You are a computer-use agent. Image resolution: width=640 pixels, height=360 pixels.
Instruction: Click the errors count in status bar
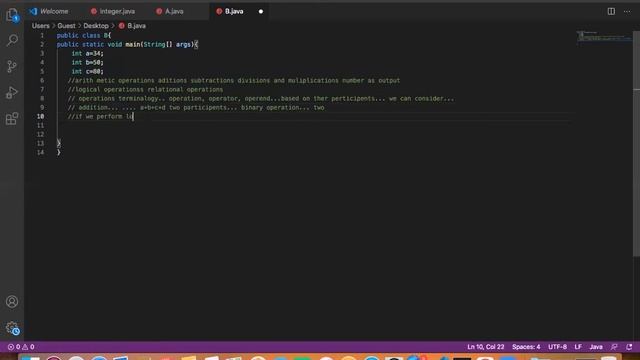pos(13,347)
